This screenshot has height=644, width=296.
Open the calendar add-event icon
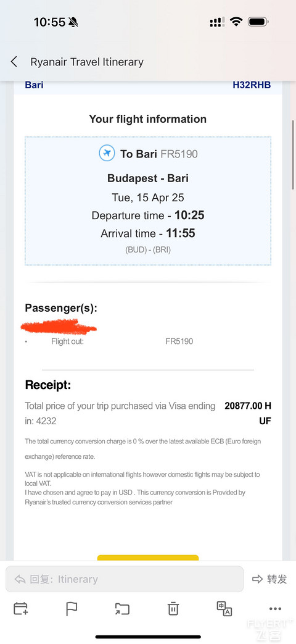[x=20, y=609]
